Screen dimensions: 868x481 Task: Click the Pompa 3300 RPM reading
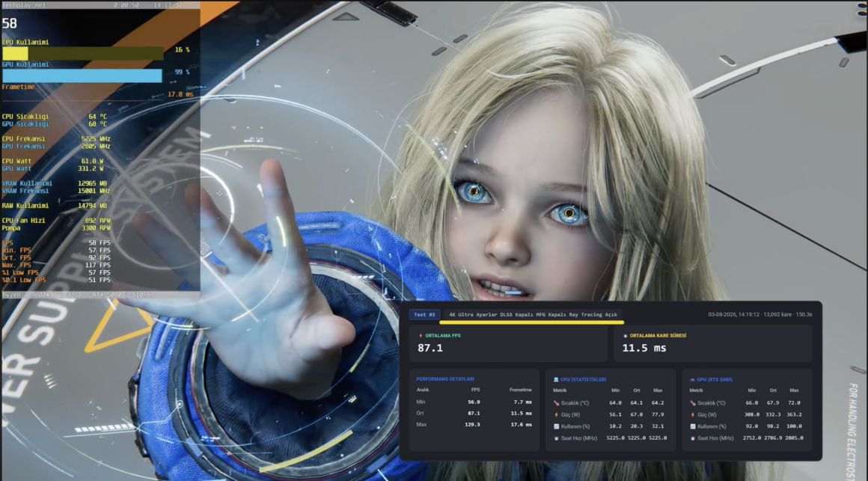pyautogui.click(x=96, y=227)
